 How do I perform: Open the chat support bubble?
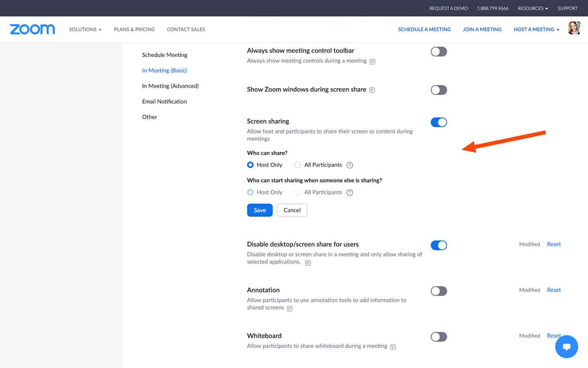coord(566,346)
